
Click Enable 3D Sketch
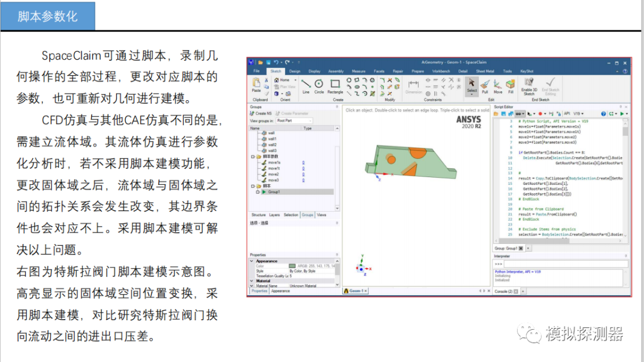pyautogui.click(x=529, y=86)
